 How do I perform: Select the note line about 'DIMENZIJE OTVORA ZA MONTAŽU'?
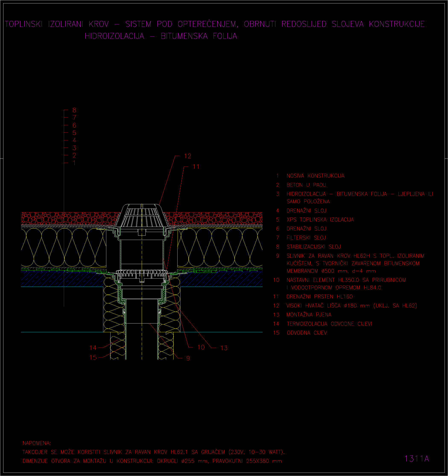[x=152, y=461]
